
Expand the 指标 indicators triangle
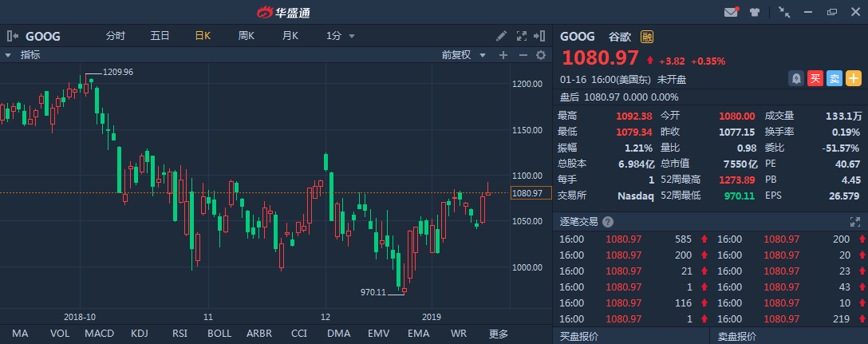8,55
